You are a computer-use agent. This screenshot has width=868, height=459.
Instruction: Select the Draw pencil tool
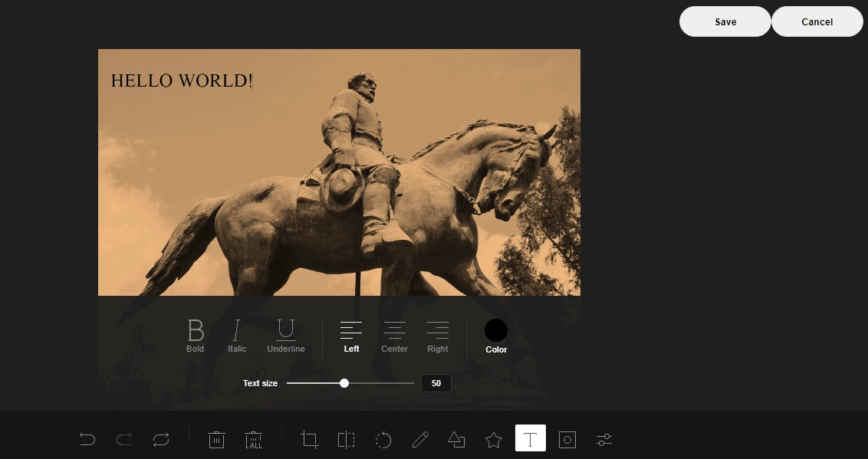tap(420, 439)
